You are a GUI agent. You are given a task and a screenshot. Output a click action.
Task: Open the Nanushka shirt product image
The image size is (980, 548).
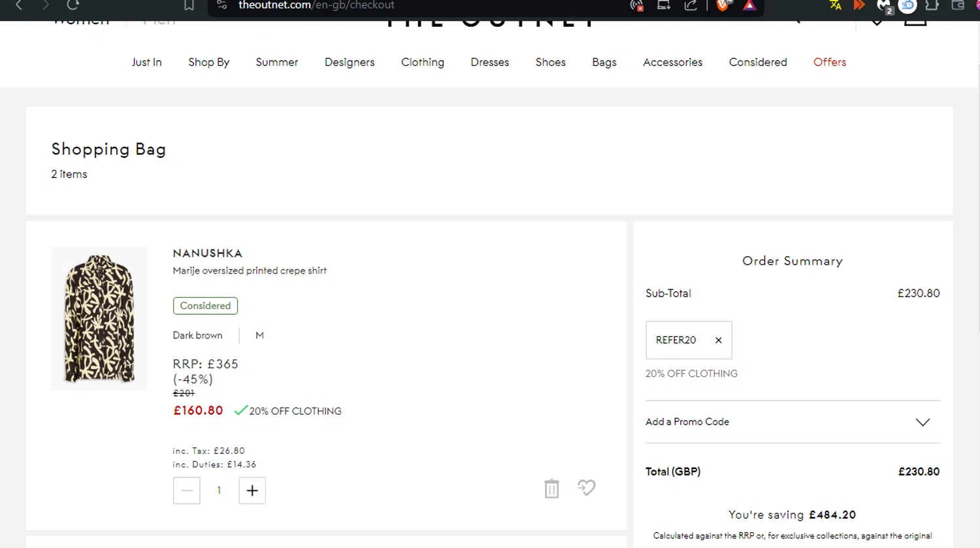click(99, 319)
